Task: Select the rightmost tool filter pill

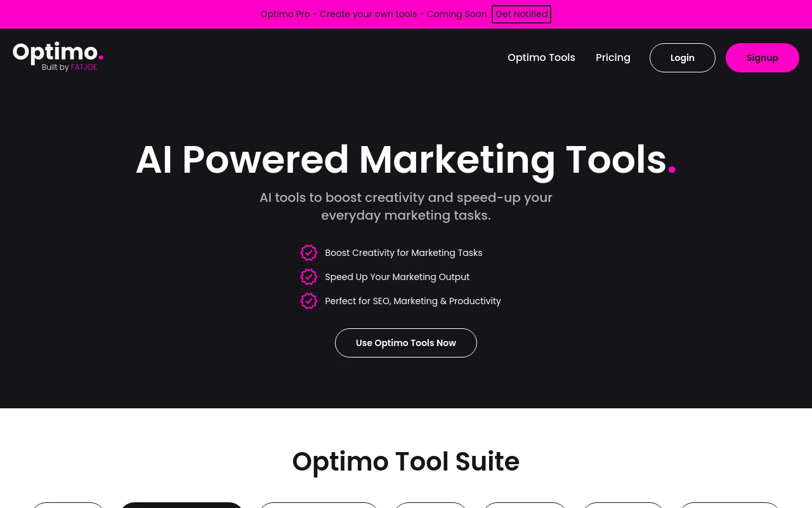Action: click(729, 507)
